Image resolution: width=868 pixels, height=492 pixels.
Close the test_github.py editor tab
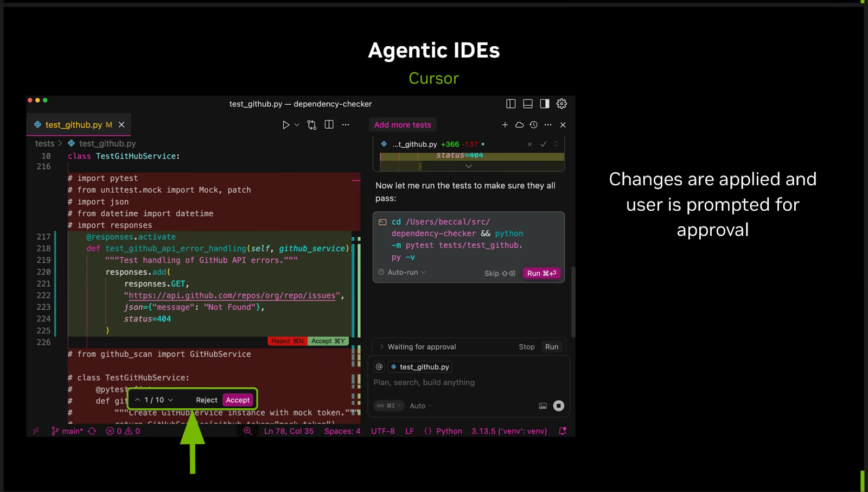(122, 125)
